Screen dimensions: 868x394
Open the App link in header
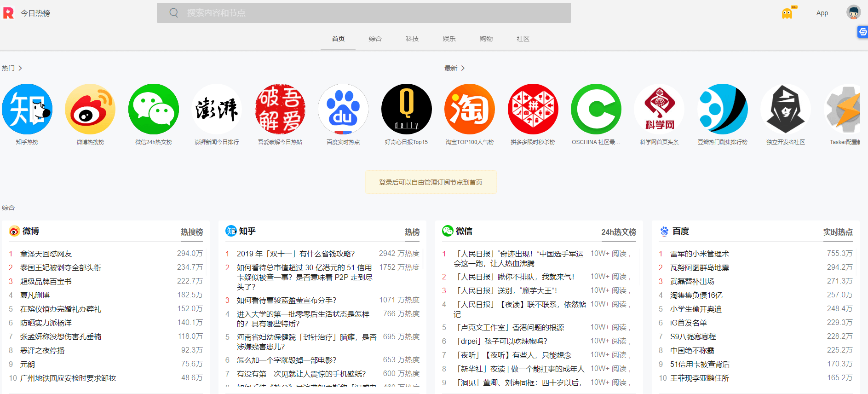822,13
